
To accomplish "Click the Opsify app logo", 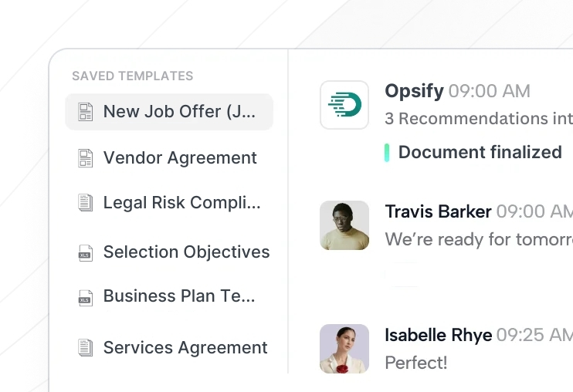I will coord(344,105).
